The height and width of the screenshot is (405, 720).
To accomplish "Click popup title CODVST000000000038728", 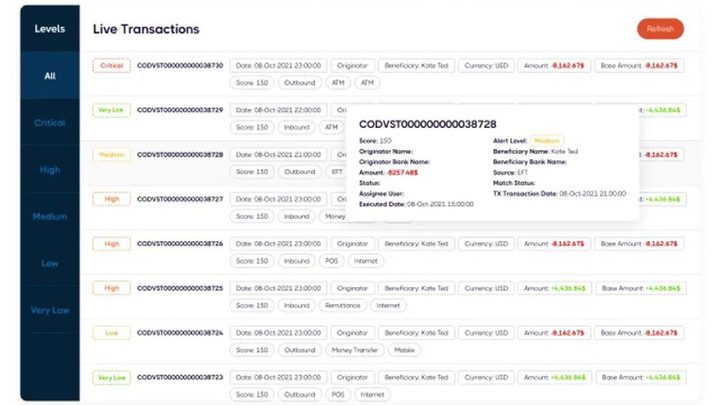I will point(428,124).
